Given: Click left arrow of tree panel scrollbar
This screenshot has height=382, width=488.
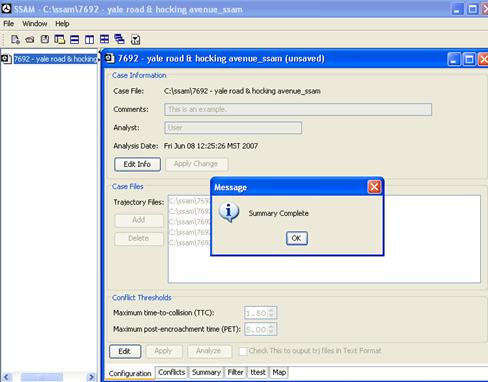Looking at the screenshot, I should (x=7, y=377).
